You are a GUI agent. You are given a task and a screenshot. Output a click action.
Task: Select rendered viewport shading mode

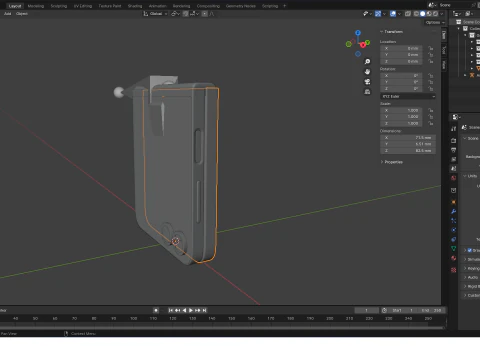(435, 14)
